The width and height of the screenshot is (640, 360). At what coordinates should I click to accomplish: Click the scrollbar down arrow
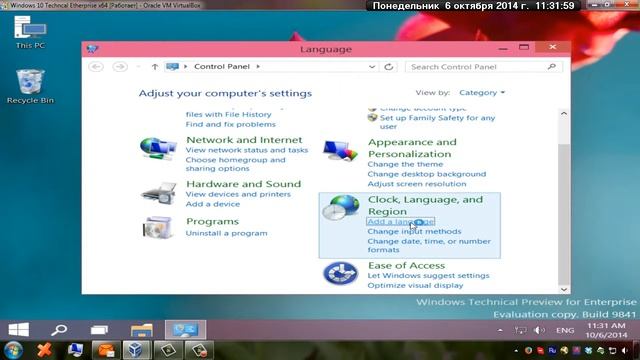click(564, 289)
